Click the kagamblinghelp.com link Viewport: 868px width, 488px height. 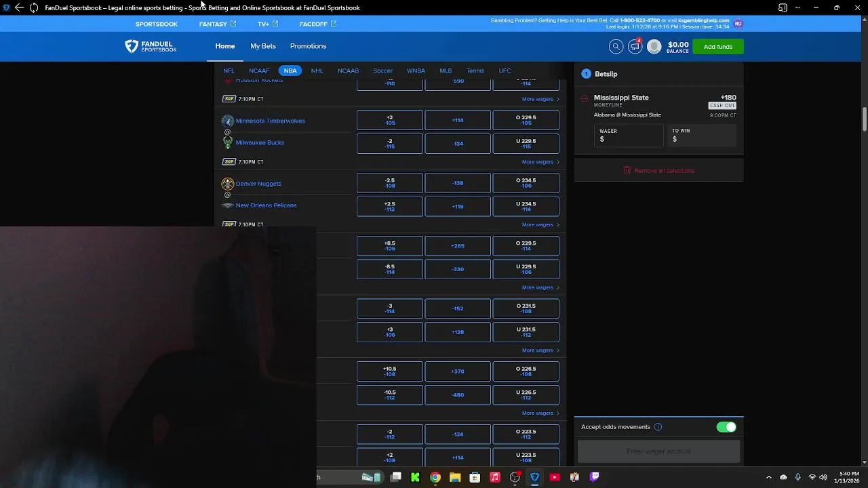703,20
